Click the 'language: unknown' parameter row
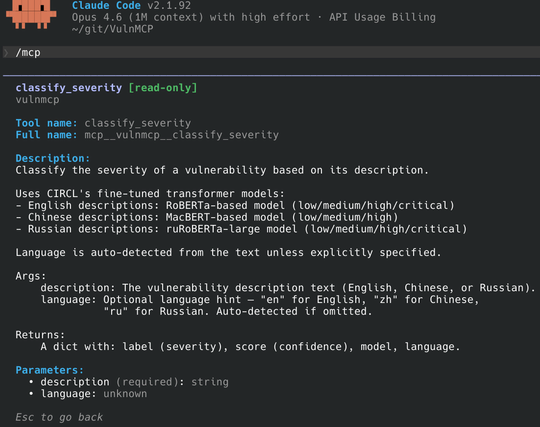 click(88, 394)
